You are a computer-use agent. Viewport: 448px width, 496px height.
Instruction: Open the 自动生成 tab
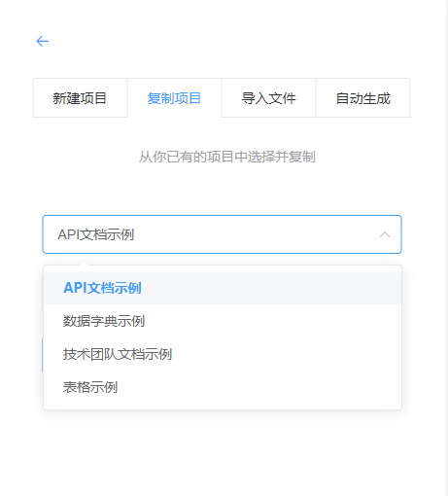tap(362, 98)
